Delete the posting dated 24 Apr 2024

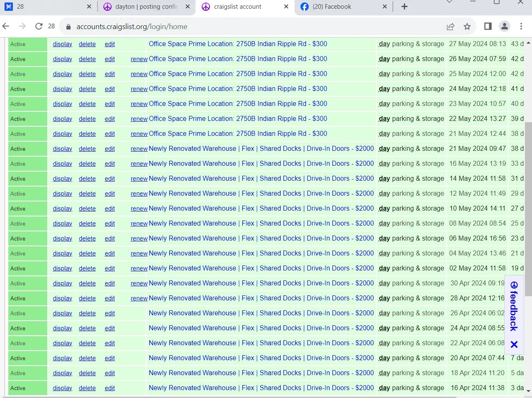(87, 328)
